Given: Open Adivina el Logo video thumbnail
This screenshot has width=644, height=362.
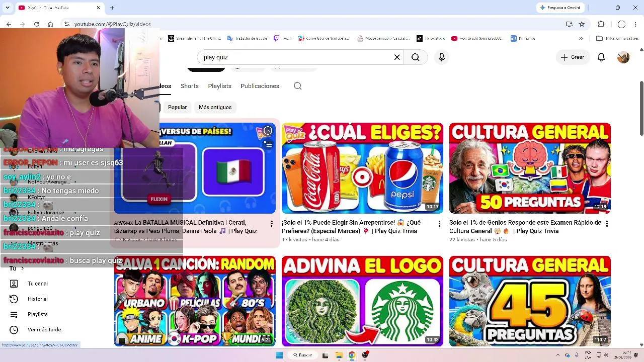Looking at the screenshot, I should pos(362,301).
